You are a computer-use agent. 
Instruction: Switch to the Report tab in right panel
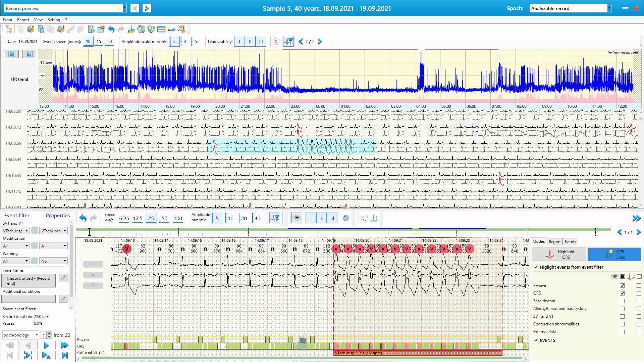pyautogui.click(x=554, y=242)
